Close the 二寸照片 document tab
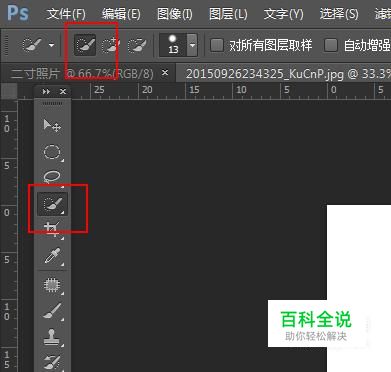 point(165,72)
